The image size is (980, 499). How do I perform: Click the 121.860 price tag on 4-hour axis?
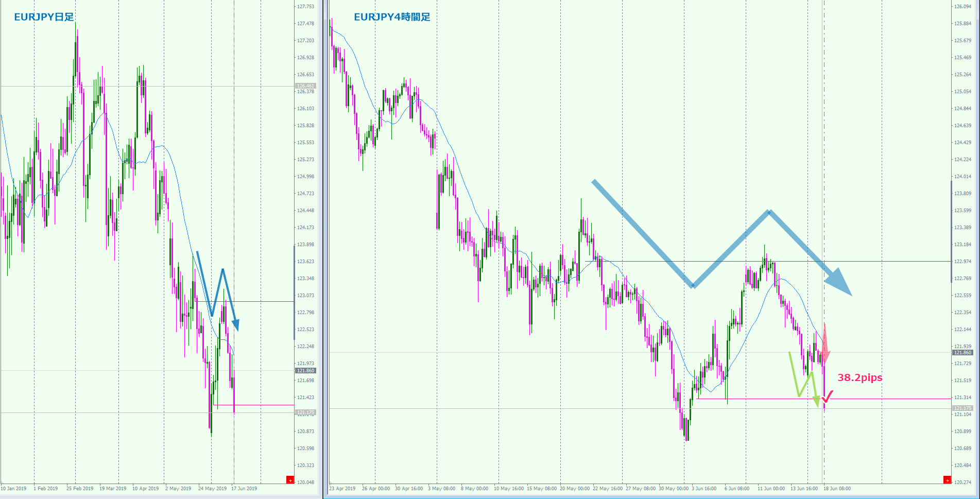962,353
